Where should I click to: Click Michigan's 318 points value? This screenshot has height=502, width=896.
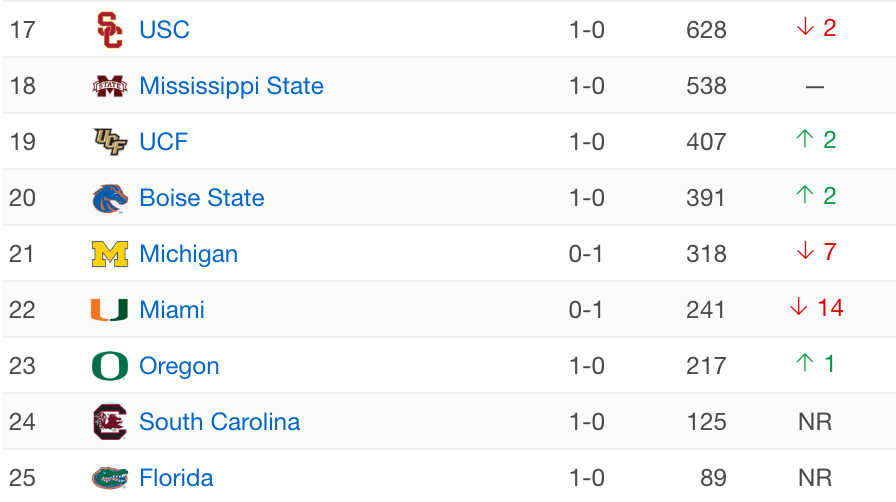[x=706, y=254]
